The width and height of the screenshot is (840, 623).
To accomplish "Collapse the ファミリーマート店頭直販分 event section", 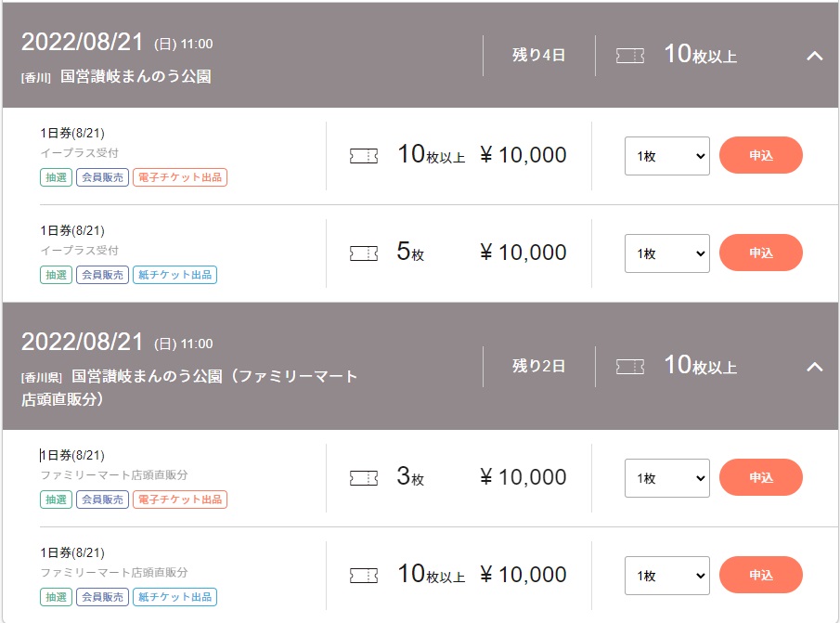I will pyautogui.click(x=815, y=367).
